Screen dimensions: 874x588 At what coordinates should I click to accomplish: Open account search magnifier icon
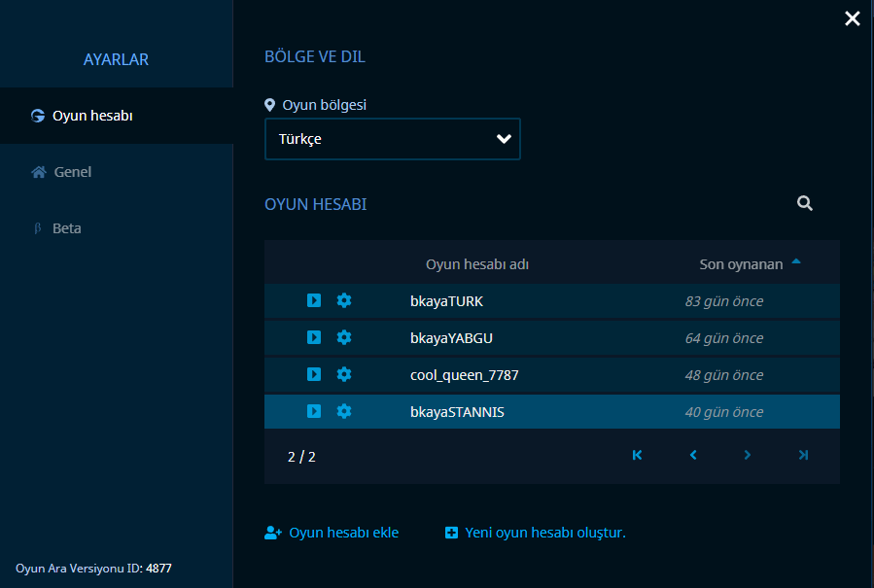tap(804, 203)
